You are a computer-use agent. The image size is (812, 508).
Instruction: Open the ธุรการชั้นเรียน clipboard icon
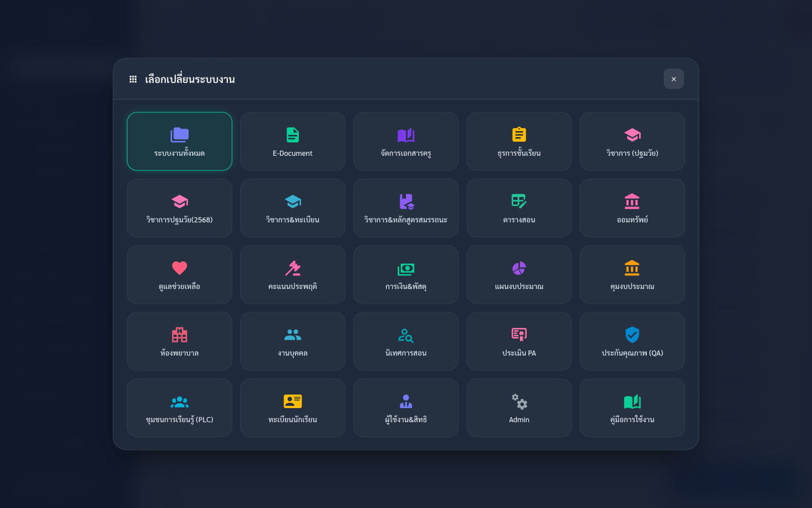[x=519, y=134]
